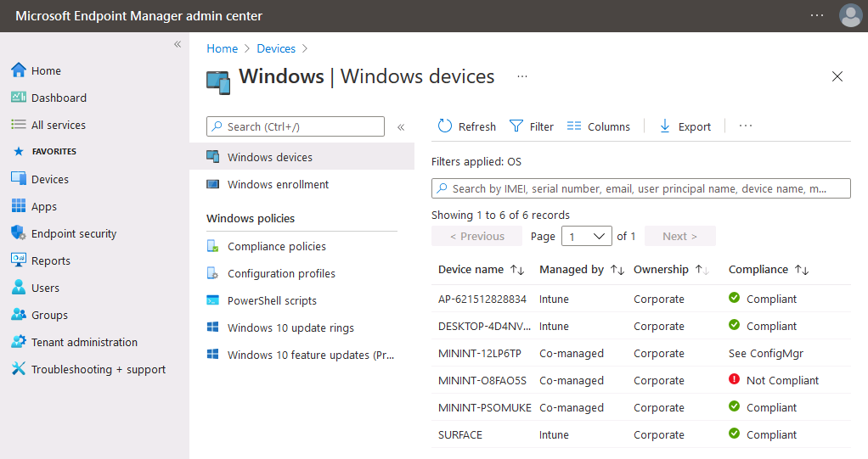The width and height of the screenshot is (868, 459).
Task: Open Endpoint security shield icon
Action: (x=19, y=232)
